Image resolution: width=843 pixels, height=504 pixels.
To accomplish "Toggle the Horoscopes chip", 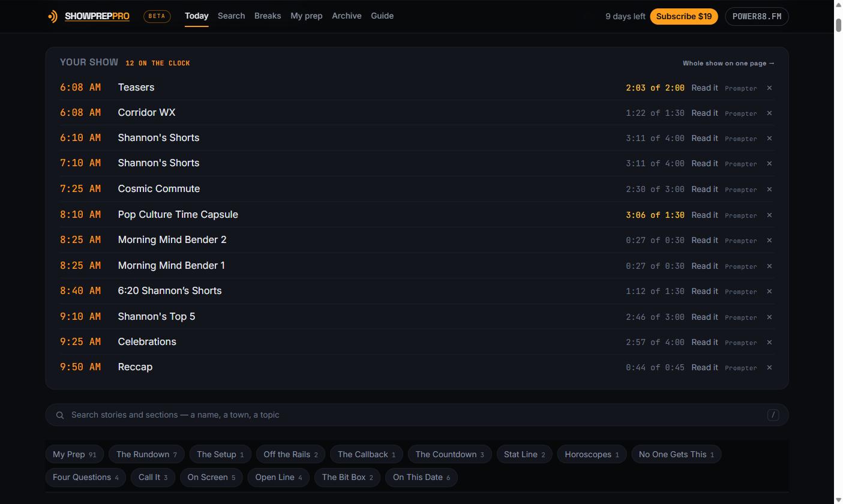I will (592, 454).
